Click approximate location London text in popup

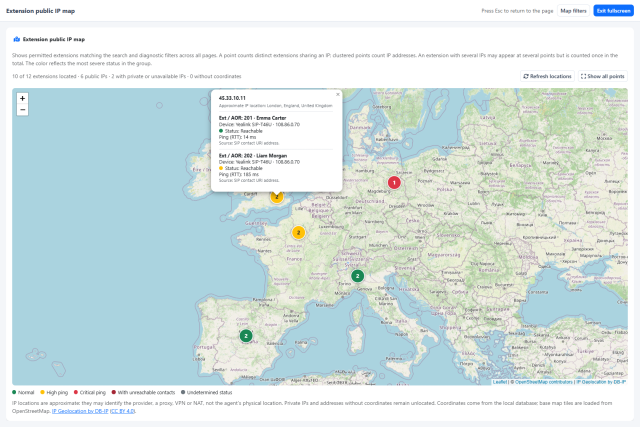[276, 105]
